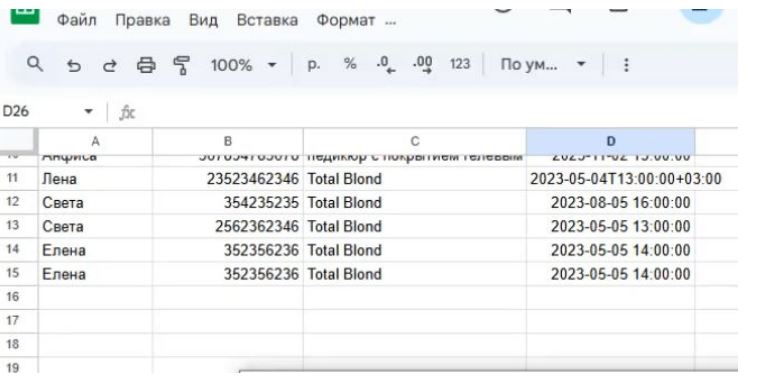The image size is (764, 384).
Task: Select cell containing 354235235
Action: click(228, 202)
